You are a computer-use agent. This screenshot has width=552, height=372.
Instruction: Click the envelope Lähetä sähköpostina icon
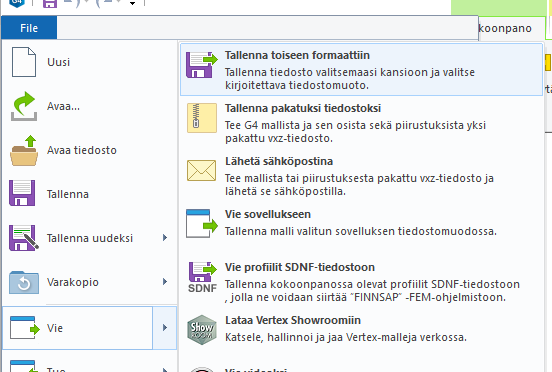pos(201,171)
